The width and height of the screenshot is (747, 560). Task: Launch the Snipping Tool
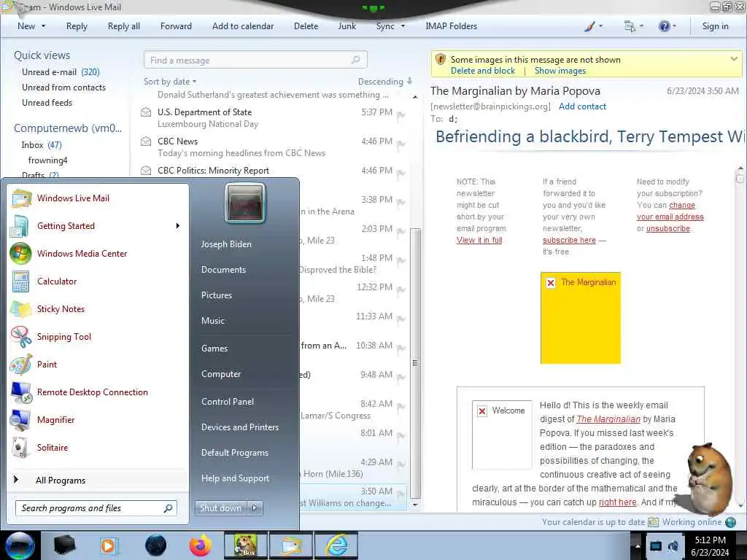tap(64, 337)
